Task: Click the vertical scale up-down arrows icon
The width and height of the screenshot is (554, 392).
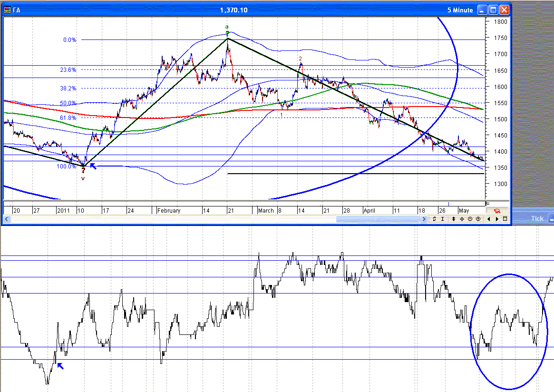Action: pyautogui.click(x=454, y=219)
